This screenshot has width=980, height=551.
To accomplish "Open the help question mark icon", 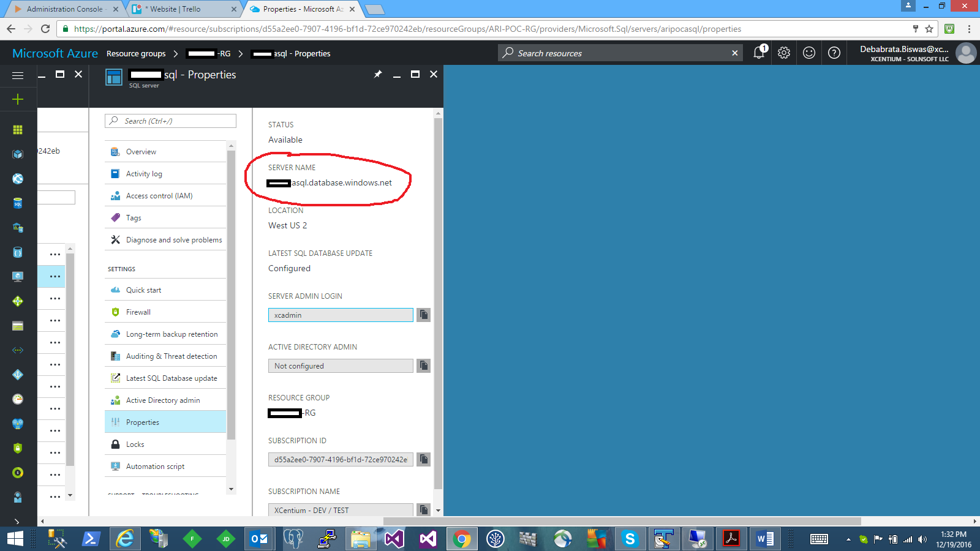I will point(834,53).
